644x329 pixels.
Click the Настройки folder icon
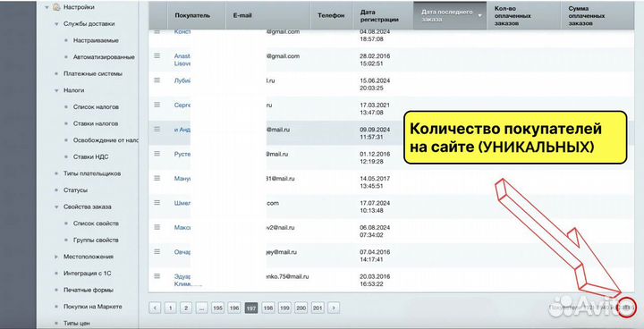click(x=56, y=7)
